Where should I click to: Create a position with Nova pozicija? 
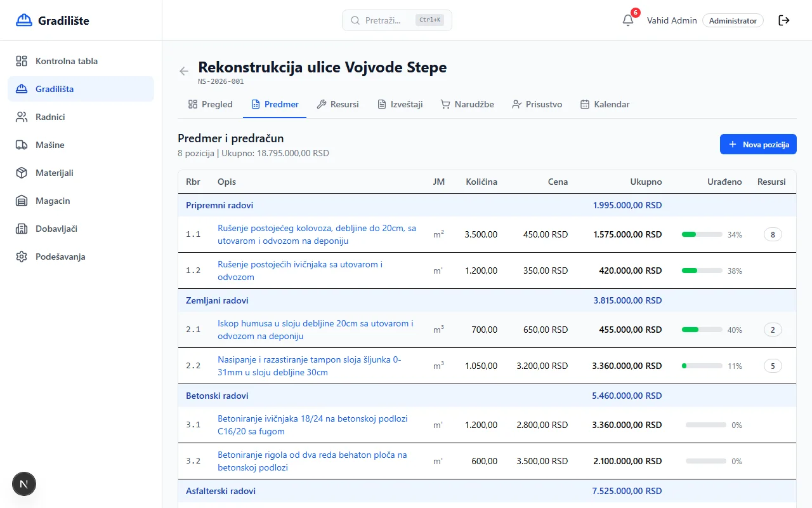click(758, 144)
